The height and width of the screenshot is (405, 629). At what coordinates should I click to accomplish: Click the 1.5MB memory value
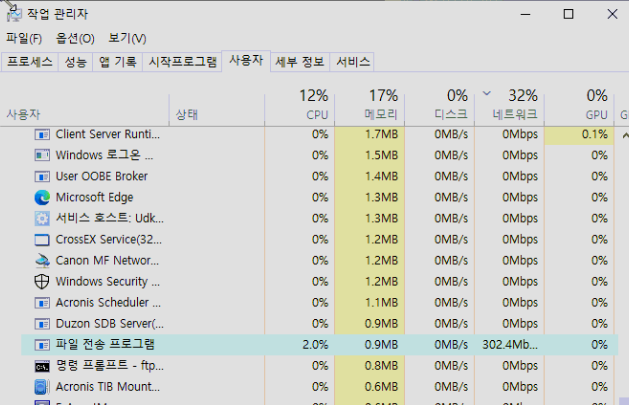381,155
